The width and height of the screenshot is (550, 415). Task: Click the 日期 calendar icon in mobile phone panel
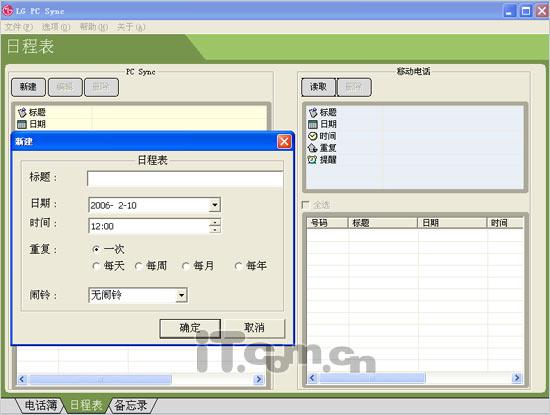[x=313, y=124]
